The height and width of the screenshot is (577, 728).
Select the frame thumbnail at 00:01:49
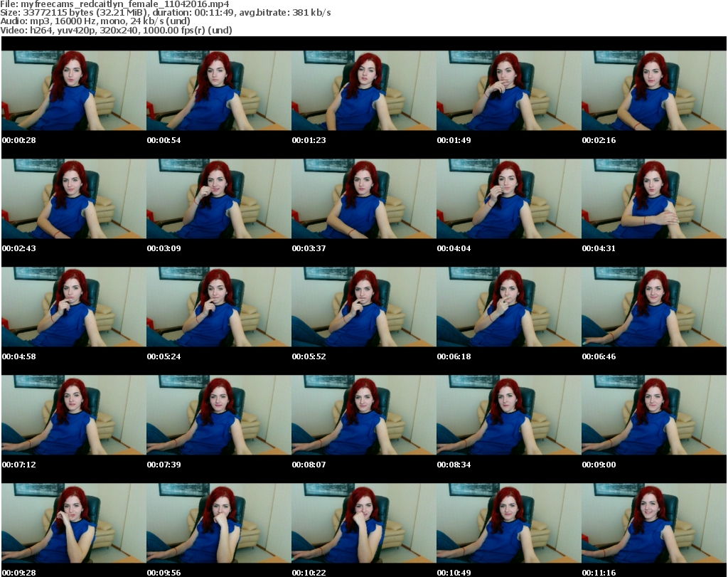click(508, 90)
